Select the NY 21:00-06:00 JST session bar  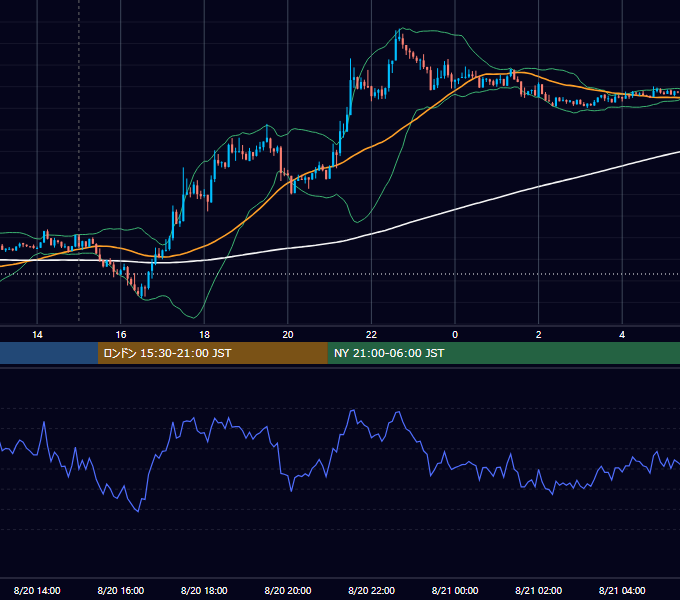[503, 353]
